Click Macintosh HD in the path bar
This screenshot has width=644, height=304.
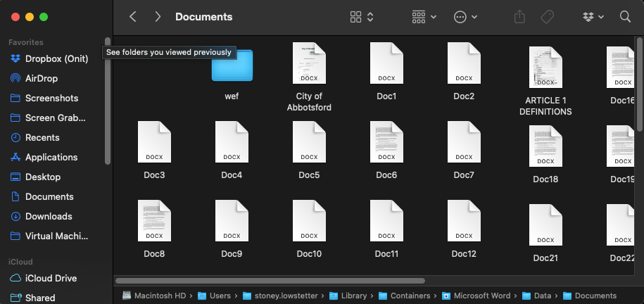coord(154,296)
